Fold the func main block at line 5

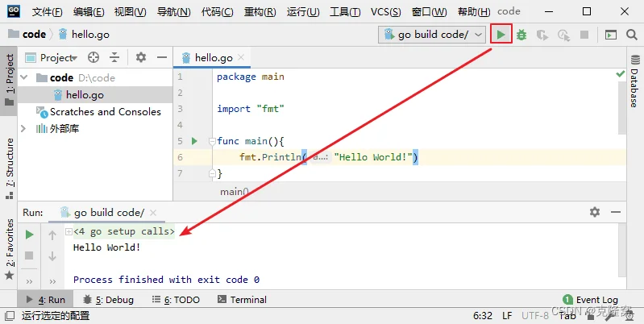(212, 141)
